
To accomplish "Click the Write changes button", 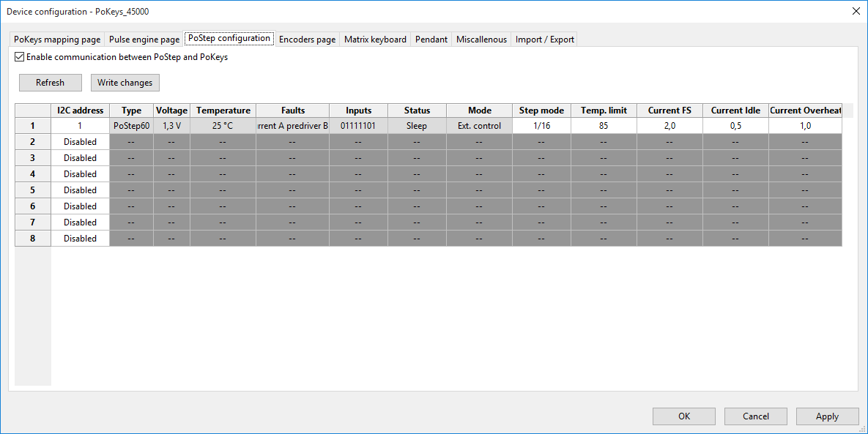I will [125, 83].
